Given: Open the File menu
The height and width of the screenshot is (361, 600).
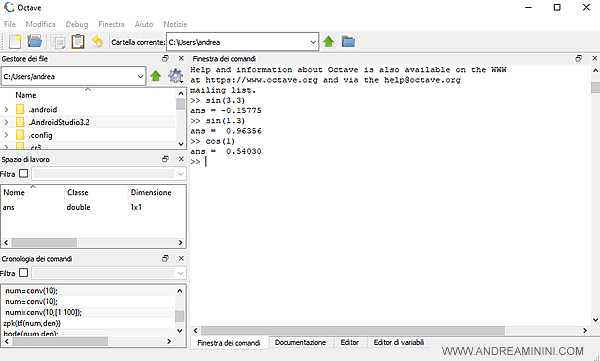Looking at the screenshot, I should [10, 24].
